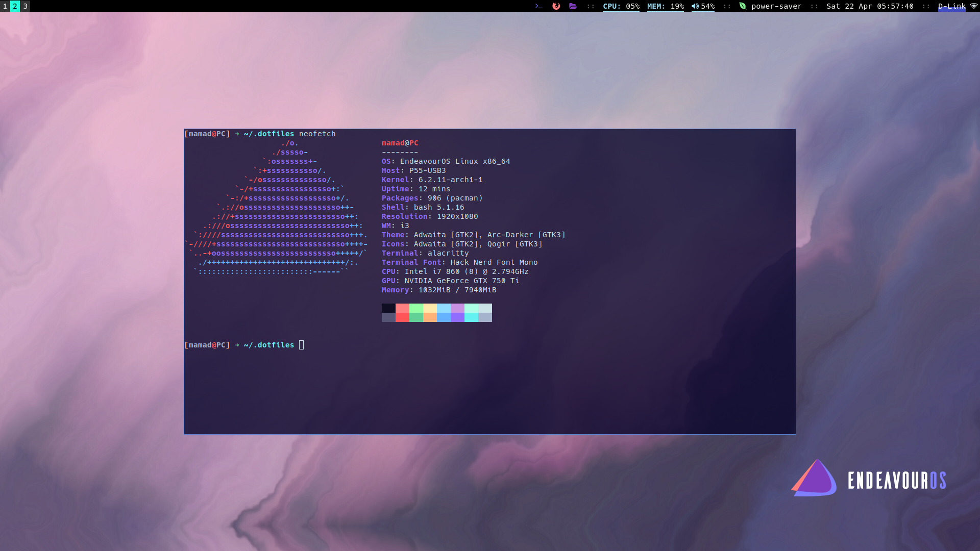Image resolution: width=980 pixels, height=551 pixels.
Task: Click the D-Link network name
Action: 952,6
